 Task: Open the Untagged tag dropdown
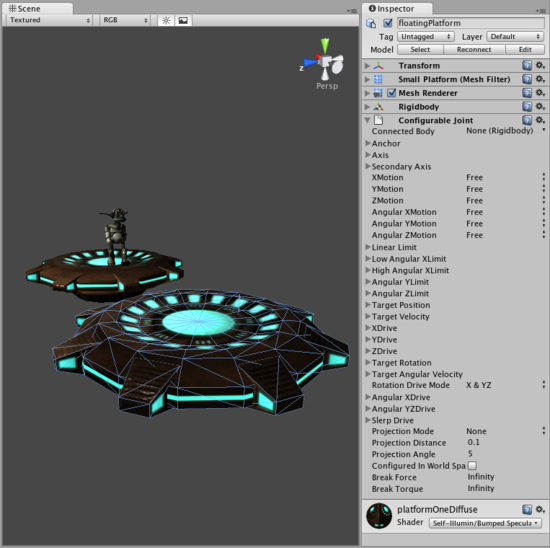tap(425, 36)
